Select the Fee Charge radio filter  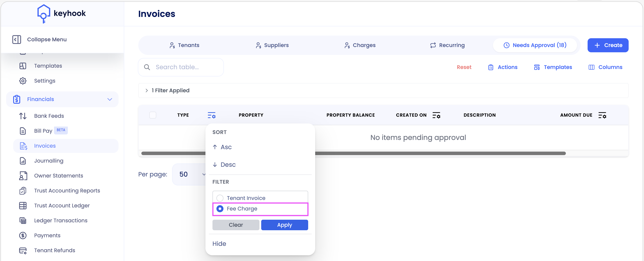coord(220,208)
